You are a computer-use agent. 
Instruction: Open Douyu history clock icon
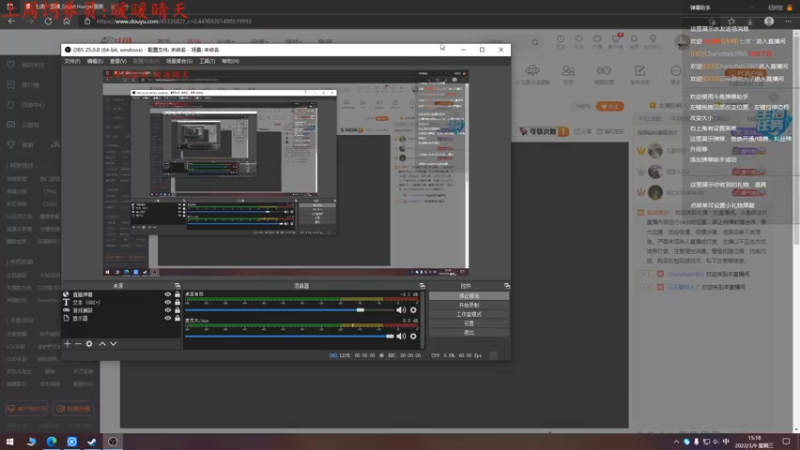[560, 39]
